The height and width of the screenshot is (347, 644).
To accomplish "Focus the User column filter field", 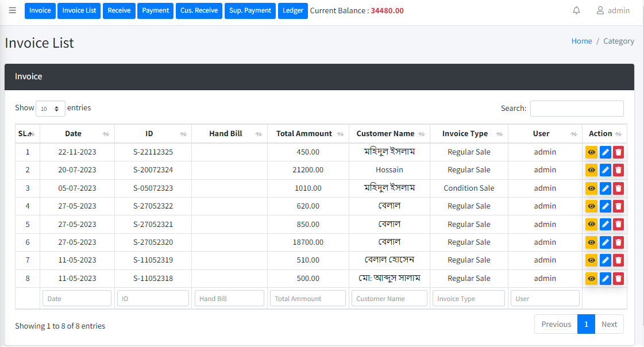I will pos(545,299).
